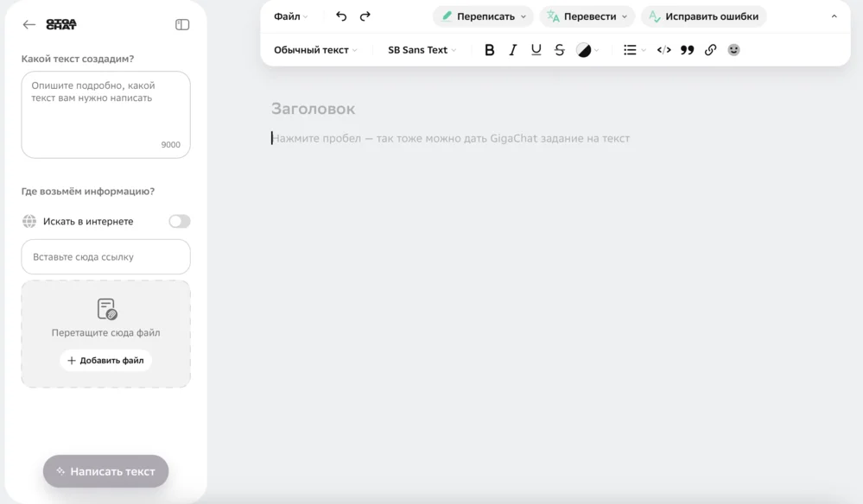
Task: Open the 'Обычный текст' style dropdown
Action: tap(315, 50)
